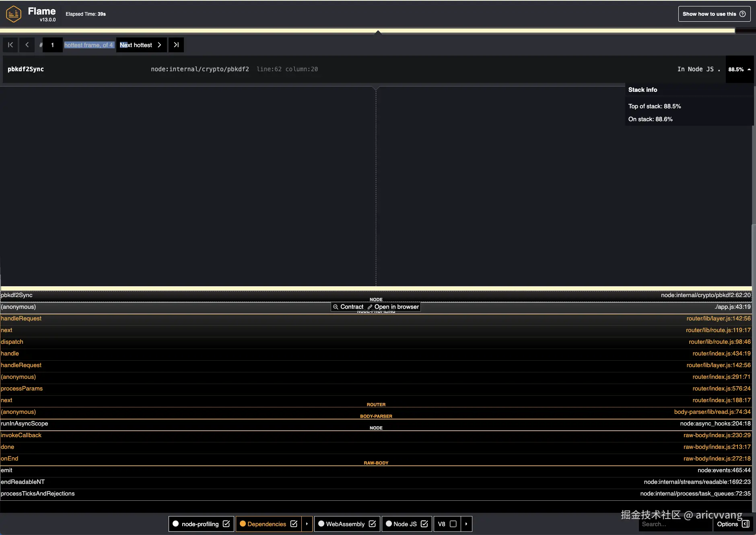The height and width of the screenshot is (535, 756).
Task: Click the question-mark help icon
Action: click(x=742, y=13)
